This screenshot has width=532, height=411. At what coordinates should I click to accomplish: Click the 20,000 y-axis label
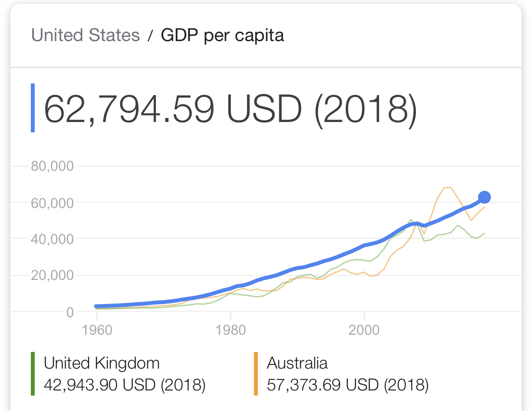[x=52, y=275]
